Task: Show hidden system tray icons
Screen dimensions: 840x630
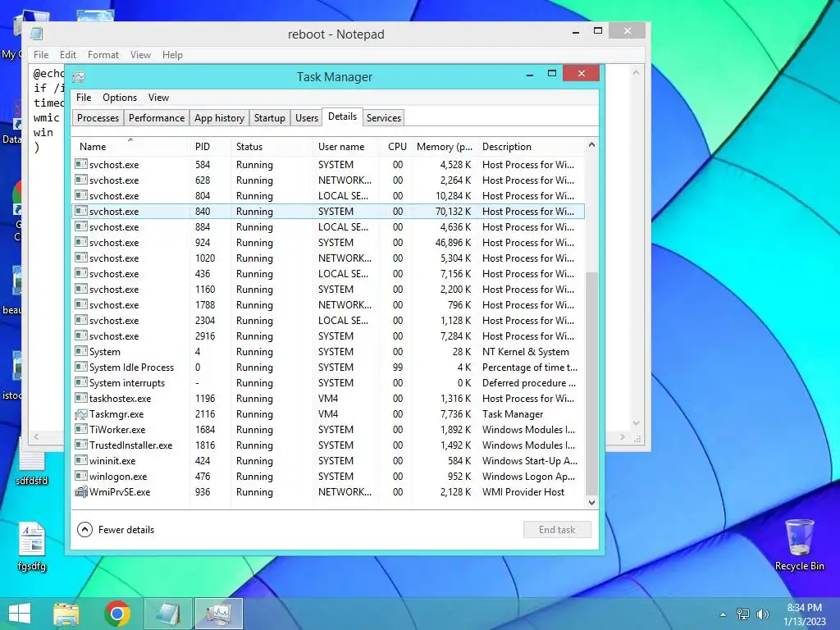Action: (723, 614)
